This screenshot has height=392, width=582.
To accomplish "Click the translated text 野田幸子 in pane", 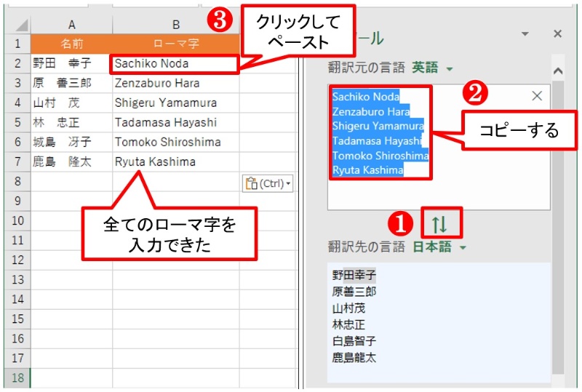I will (354, 275).
